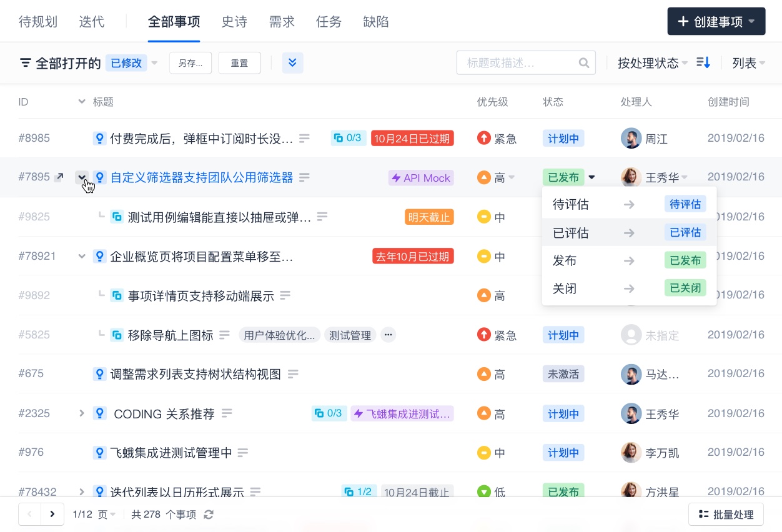Select 已评估 in status menu
Viewport: 782px width, 532px height.
click(x=630, y=233)
